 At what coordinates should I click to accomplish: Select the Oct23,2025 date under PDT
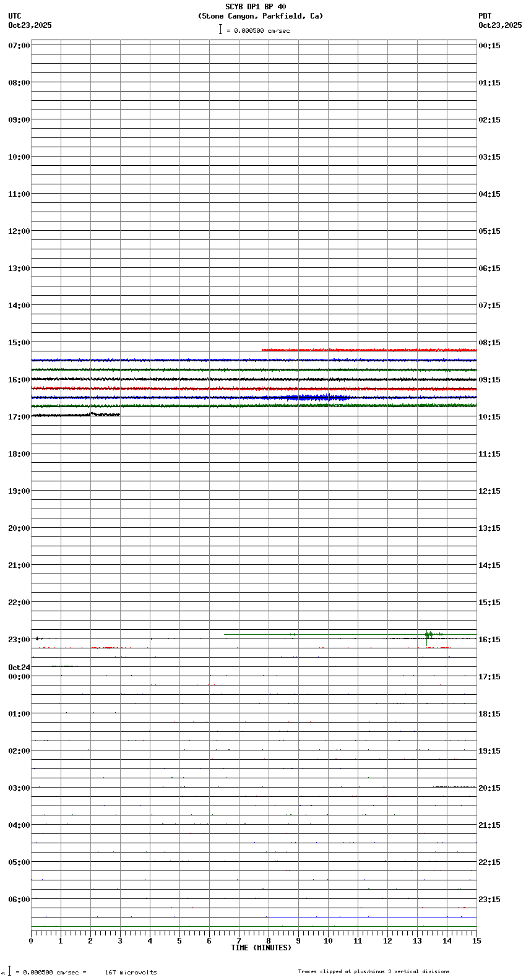click(500, 25)
